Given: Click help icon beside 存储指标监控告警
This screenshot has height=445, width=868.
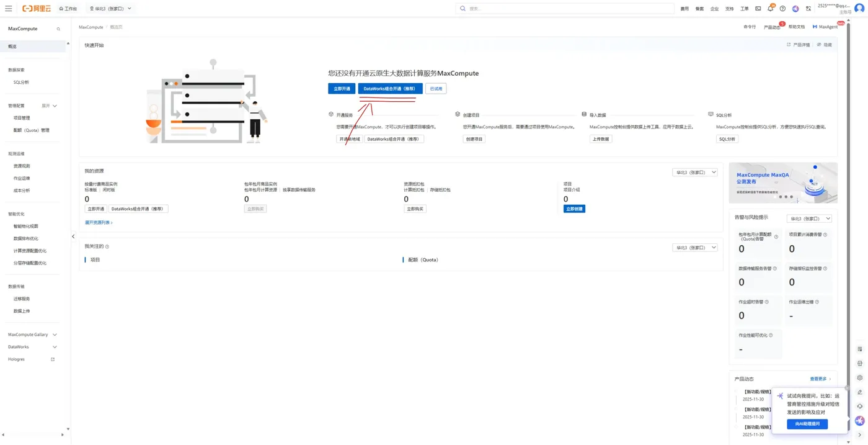Looking at the screenshot, I should (x=825, y=269).
